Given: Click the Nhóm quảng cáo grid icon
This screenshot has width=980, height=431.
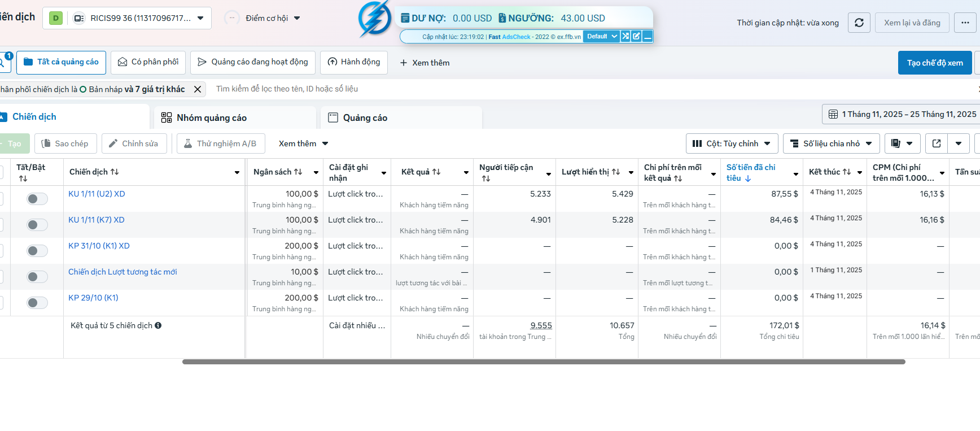Looking at the screenshot, I should pos(167,117).
